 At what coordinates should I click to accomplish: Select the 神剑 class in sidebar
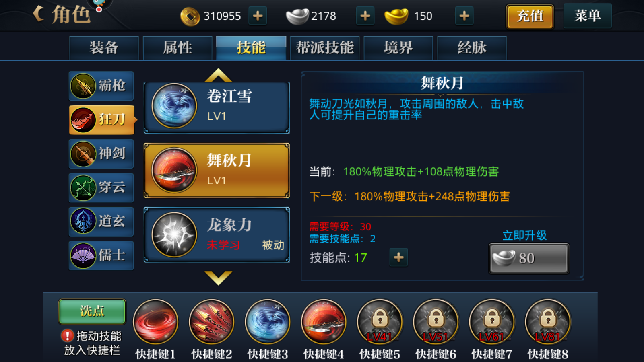click(x=101, y=154)
